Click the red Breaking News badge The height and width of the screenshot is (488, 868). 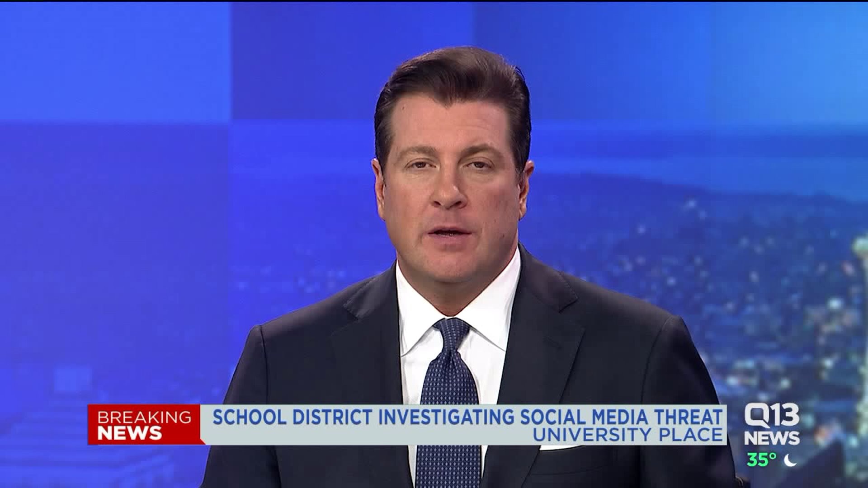[144, 425]
